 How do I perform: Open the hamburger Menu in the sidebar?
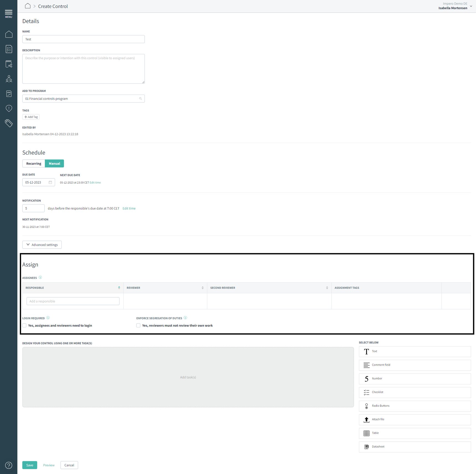pyautogui.click(x=9, y=14)
